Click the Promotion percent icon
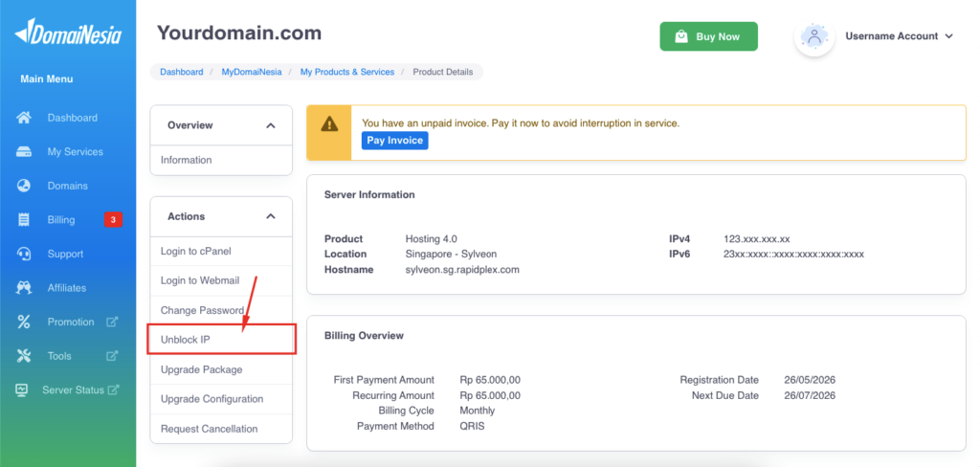980x467 pixels. coord(24,322)
